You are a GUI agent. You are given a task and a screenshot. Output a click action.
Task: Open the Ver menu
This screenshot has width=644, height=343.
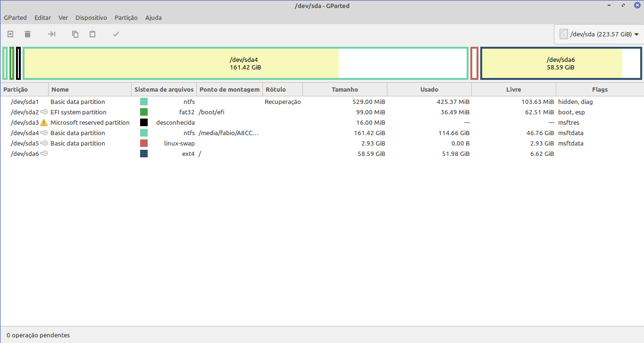click(63, 17)
